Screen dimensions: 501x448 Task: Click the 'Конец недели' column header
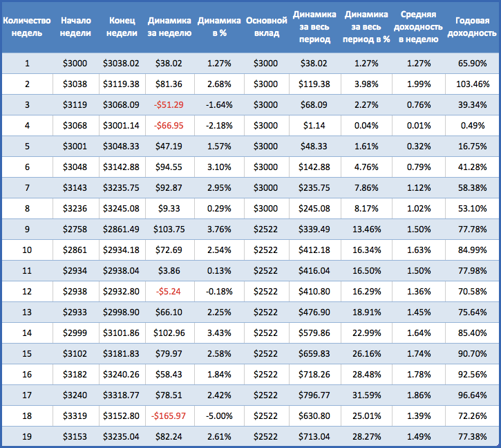point(122,26)
